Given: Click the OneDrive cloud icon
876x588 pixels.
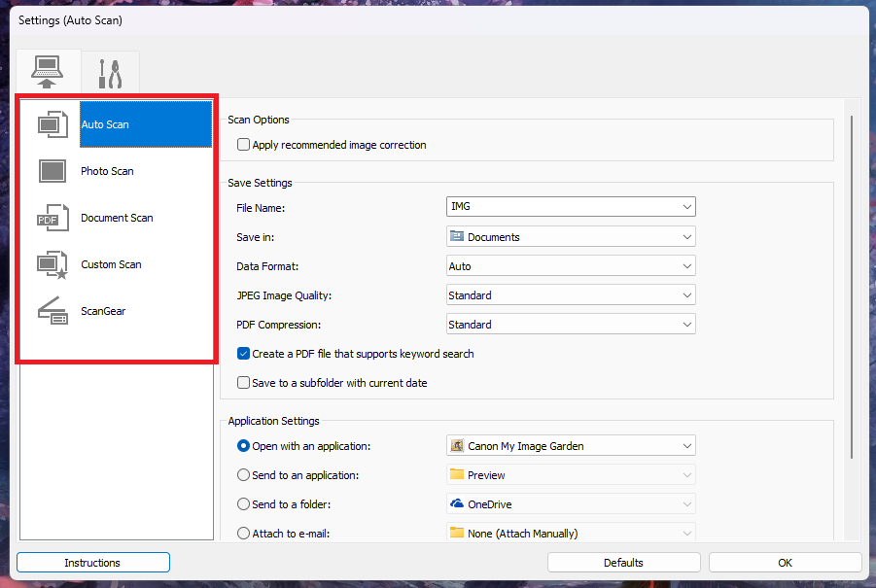Looking at the screenshot, I should click(457, 504).
